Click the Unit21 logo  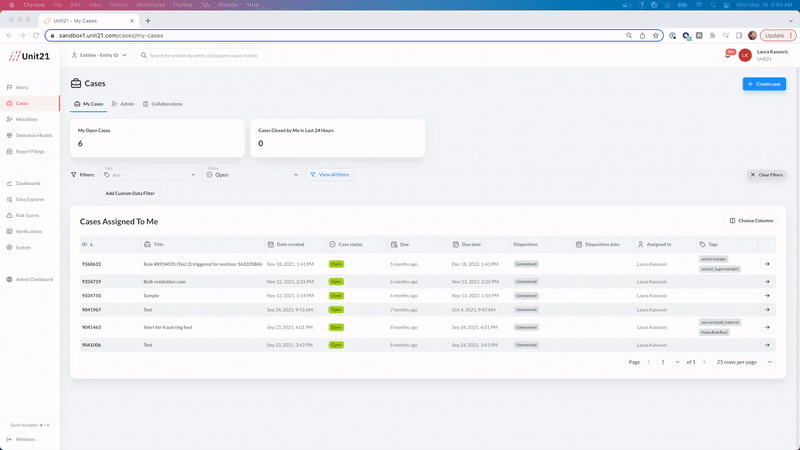coord(29,56)
